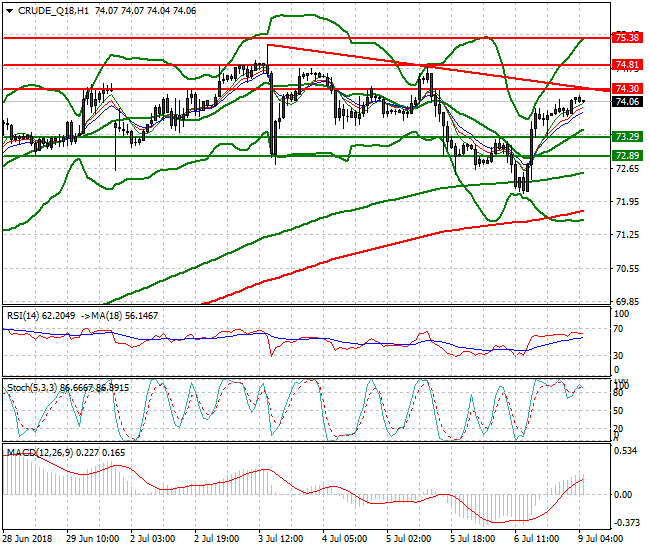650x550 pixels.
Task: Click the chart dropdown triangle beside CRUDE_Q18
Action: pos(10,11)
